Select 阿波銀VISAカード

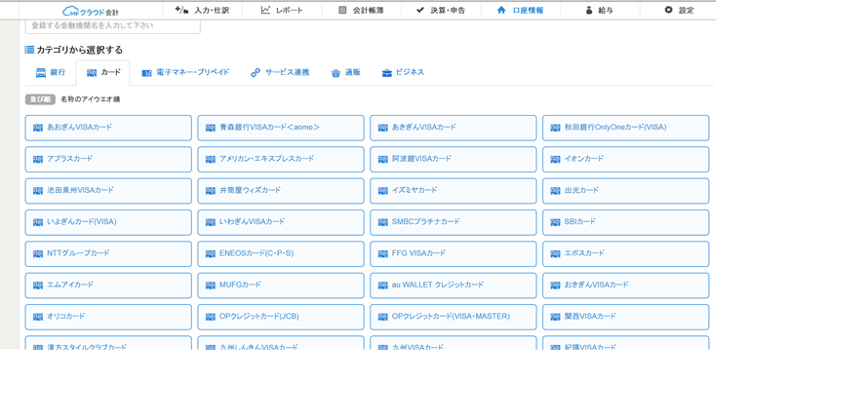tap(454, 159)
